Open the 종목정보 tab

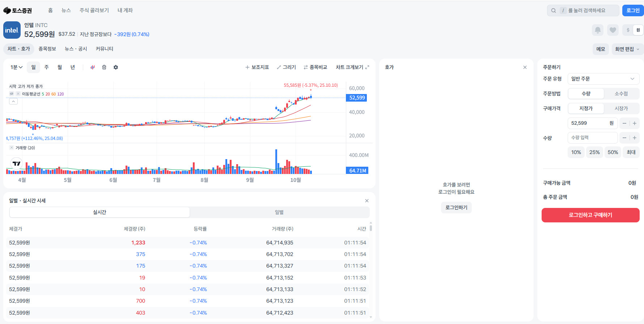pyautogui.click(x=47, y=49)
